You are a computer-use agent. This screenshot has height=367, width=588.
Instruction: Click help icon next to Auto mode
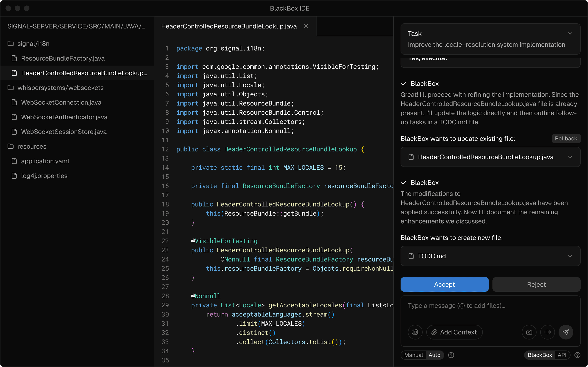pyautogui.click(x=451, y=355)
